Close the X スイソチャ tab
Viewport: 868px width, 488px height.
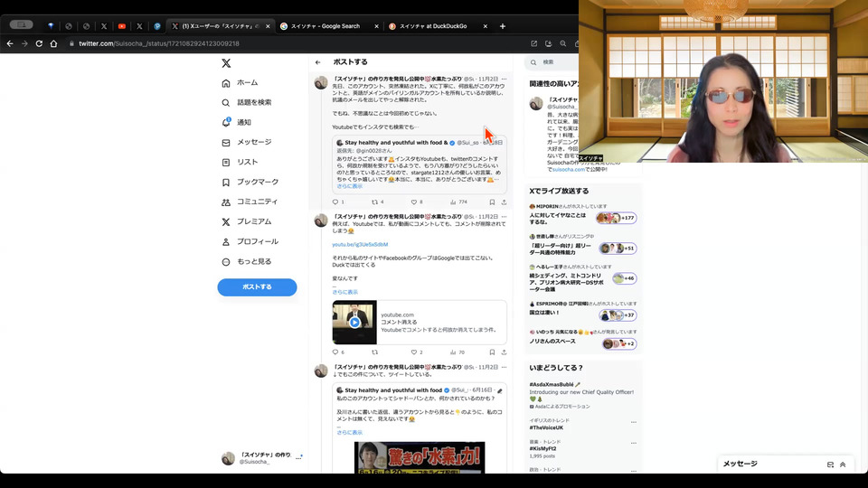[268, 26]
